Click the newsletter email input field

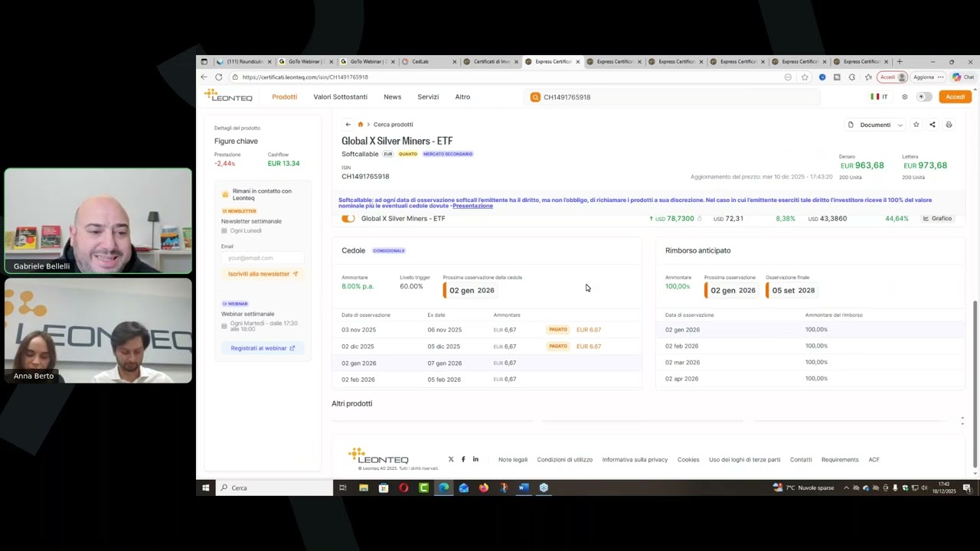coord(263,258)
